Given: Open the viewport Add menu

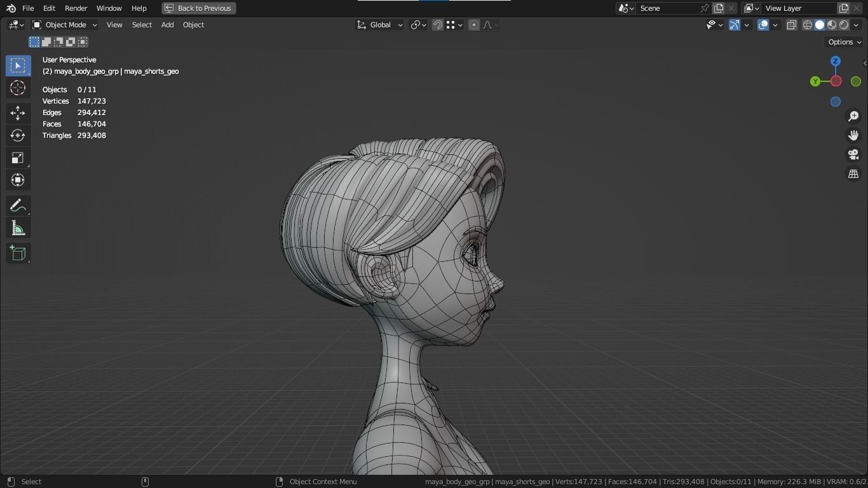Looking at the screenshot, I should coord(167,25).
